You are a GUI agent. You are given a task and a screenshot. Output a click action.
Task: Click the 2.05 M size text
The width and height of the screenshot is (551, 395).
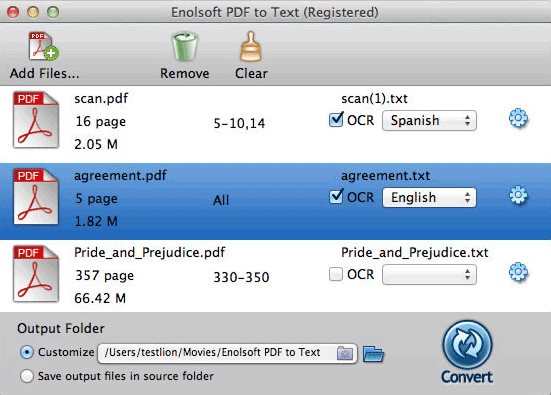96,144
